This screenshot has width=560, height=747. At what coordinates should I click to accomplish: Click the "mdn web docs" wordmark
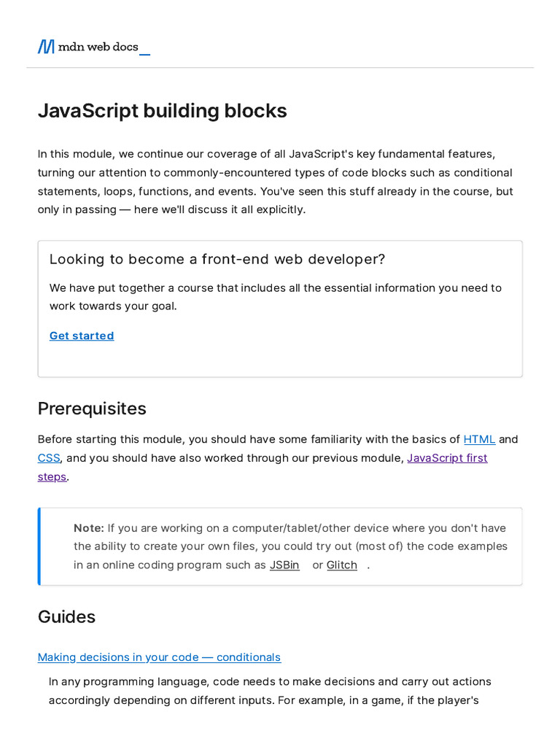pos(98,47)
